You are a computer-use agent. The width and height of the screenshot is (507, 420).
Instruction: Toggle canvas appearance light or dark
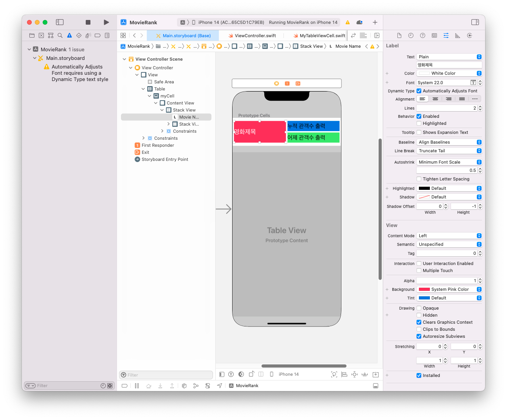(x=241, y=374)
